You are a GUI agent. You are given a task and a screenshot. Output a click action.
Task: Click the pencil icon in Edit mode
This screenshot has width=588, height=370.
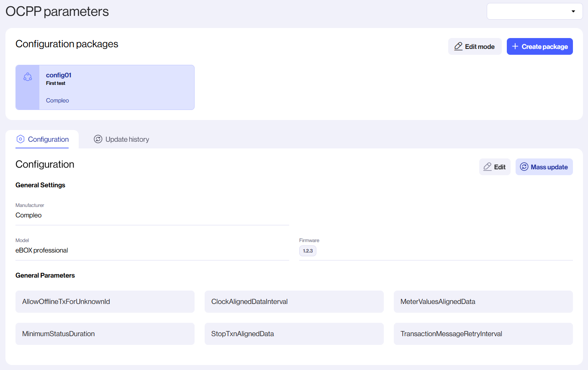(x=458, y=46)
